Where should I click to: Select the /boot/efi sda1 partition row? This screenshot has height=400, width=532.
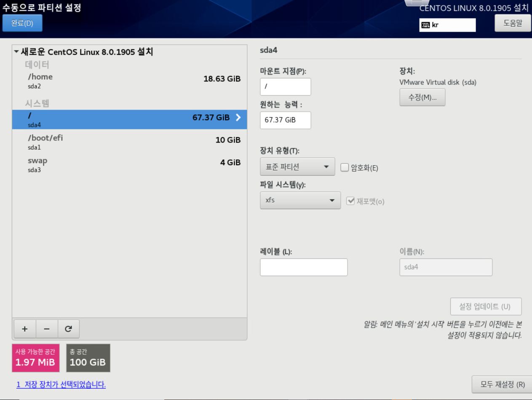129,142
